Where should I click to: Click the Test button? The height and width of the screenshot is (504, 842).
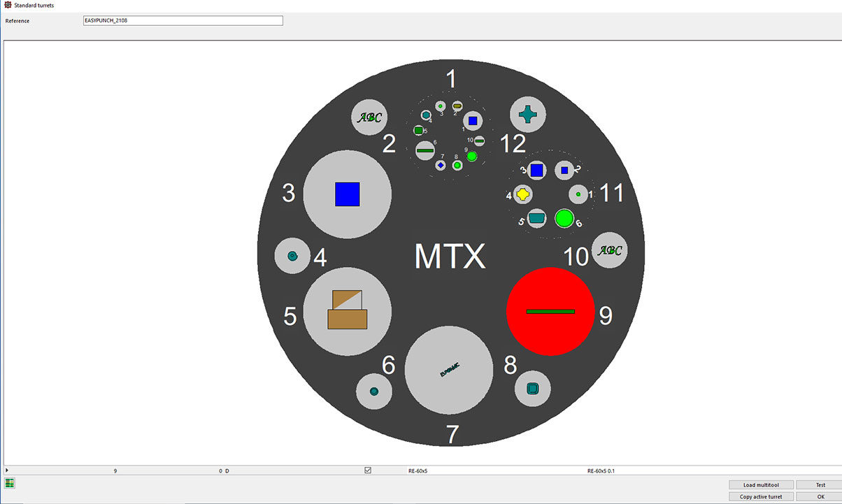coord(820,484)
